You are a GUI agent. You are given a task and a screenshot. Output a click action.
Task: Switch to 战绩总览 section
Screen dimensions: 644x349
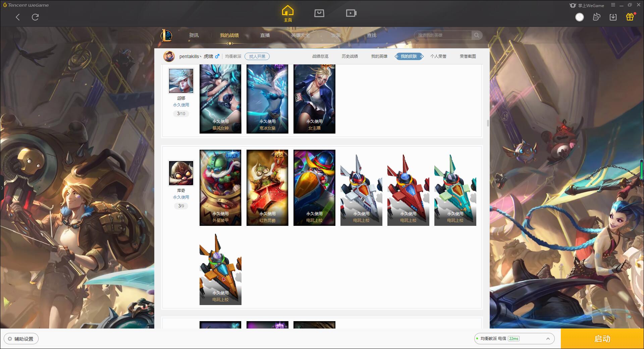pyautogui.click(x=320, y=56)
